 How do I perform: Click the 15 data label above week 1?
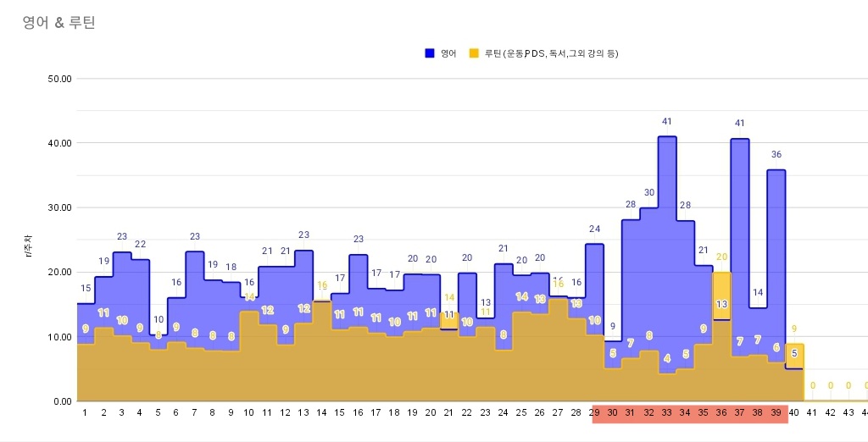pyautogui.click(x=86, y=288)
